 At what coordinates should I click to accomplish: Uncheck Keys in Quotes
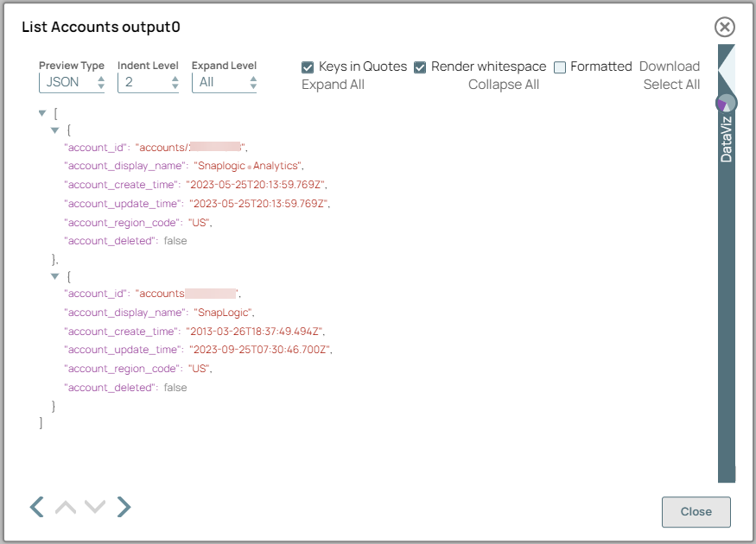click(x=308, y=66)
